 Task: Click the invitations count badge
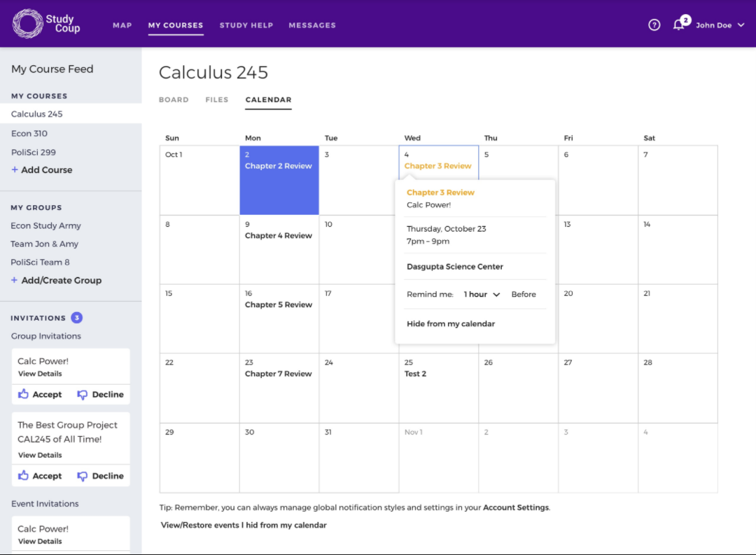(77, 318)
